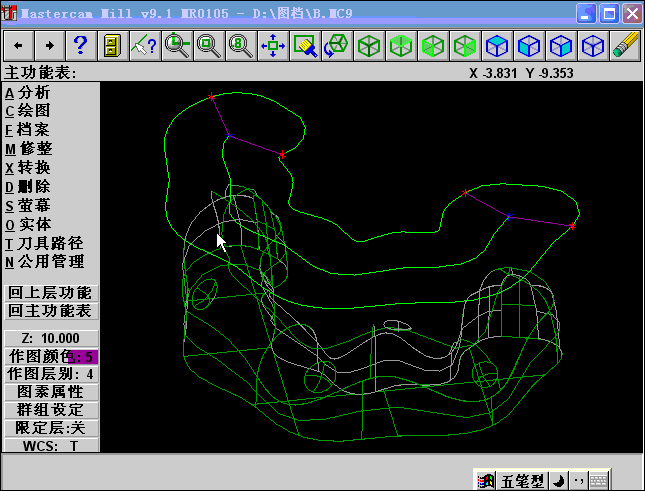Open the D 删除 menu item
The width and height of the screenshot is (645, 491).
(x=28, y=187)
